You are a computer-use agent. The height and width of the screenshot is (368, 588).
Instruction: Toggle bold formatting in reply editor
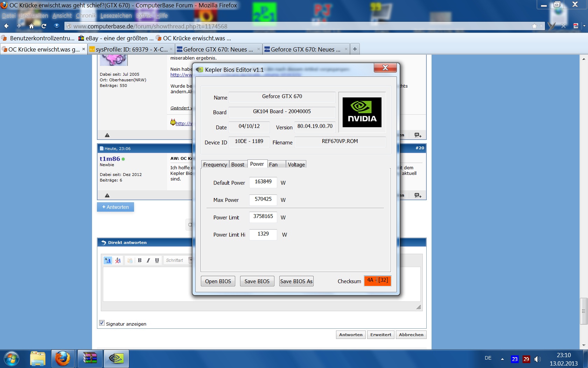tap(140, 260)
